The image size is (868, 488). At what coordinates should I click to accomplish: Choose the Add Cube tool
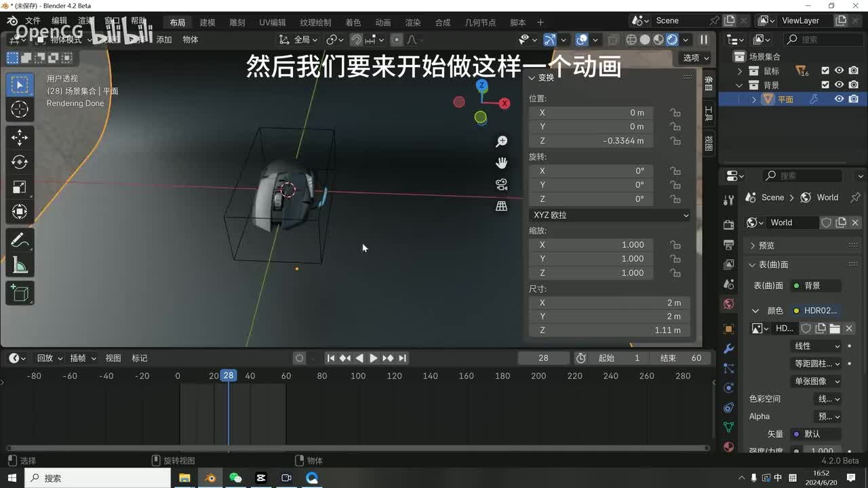[x=20, y=293]
